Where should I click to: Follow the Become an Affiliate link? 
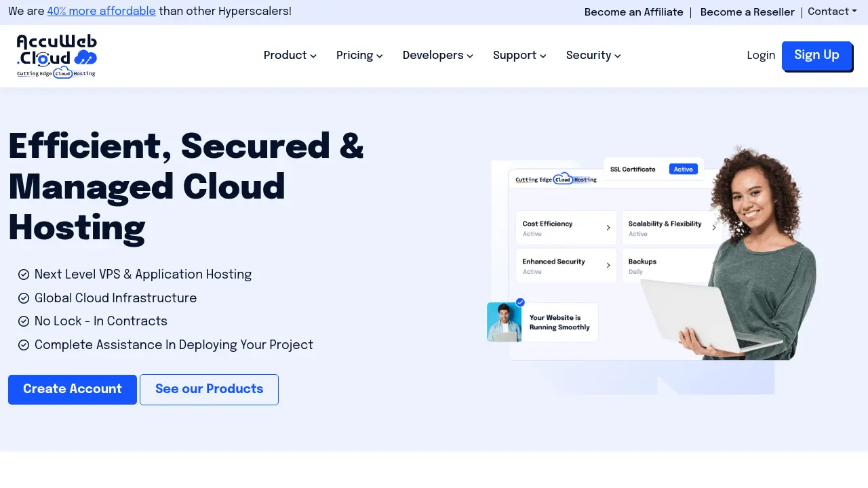[x=634, y=12]
